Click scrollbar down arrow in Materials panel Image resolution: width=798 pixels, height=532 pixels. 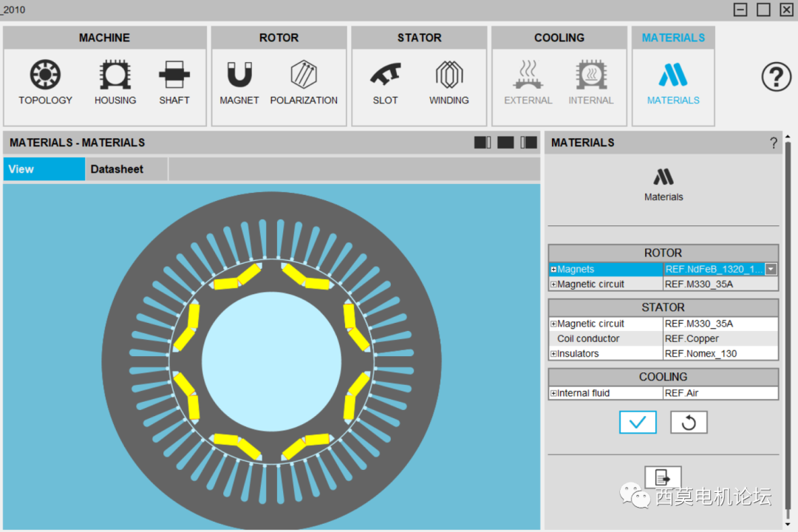tap(788, 524)
